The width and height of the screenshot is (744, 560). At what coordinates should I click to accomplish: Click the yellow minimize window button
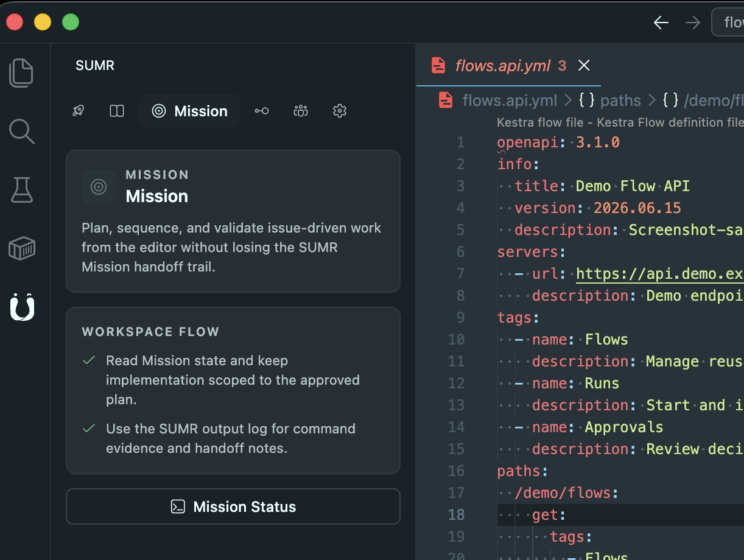coord(43,22)
